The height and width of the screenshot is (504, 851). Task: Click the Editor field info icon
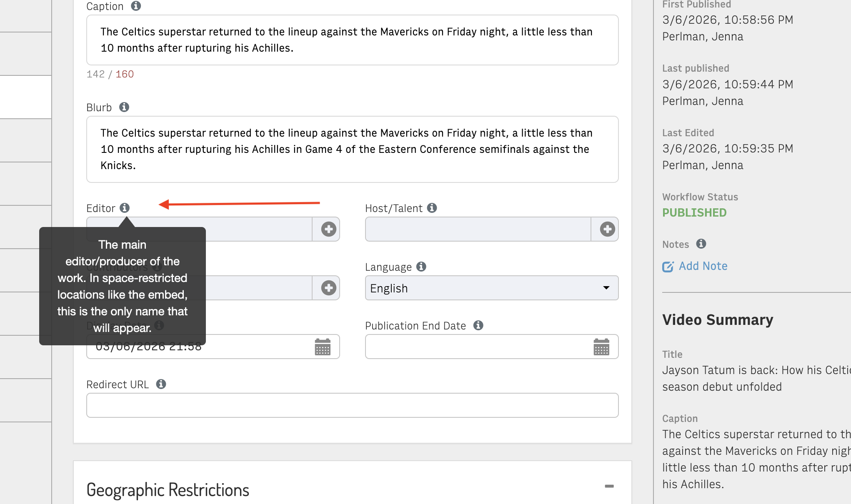(x=125, y=208)
